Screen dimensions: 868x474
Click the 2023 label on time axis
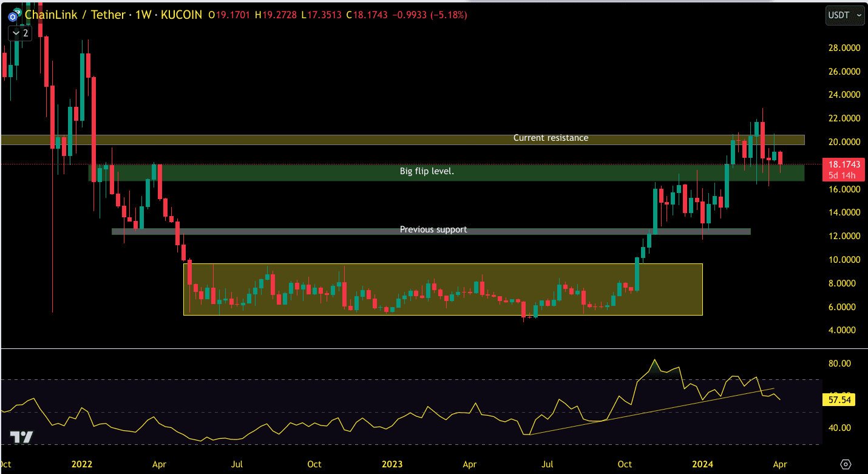(392, 465)
